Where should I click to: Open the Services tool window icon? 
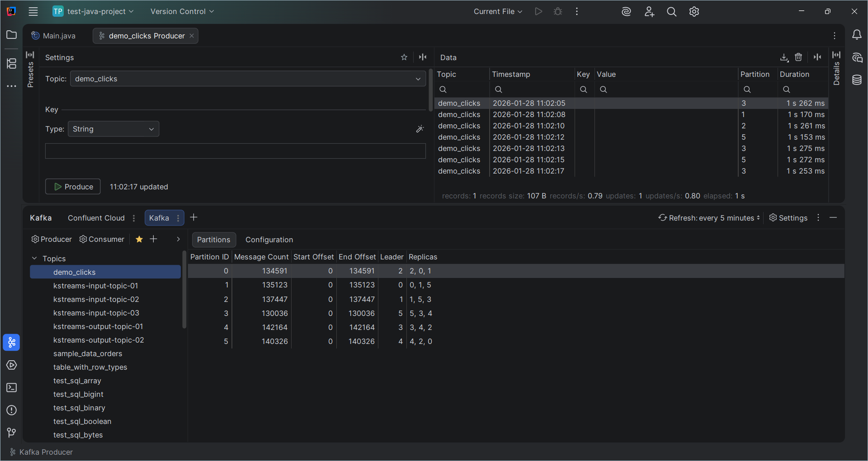(11, 365)
